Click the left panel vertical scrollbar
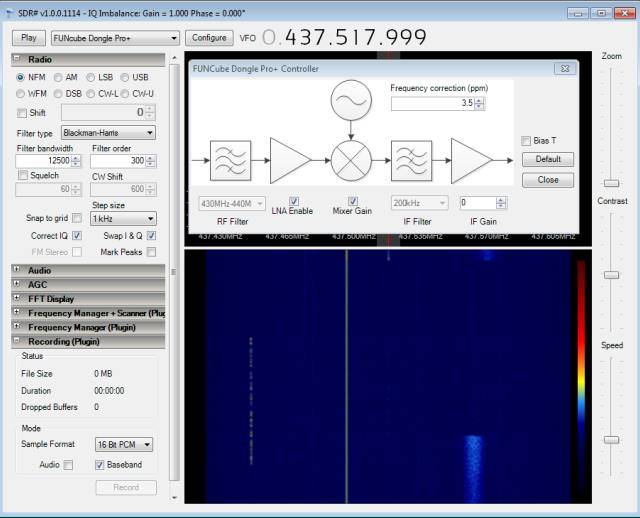The image size is (640, 518). tap(174, 272)
